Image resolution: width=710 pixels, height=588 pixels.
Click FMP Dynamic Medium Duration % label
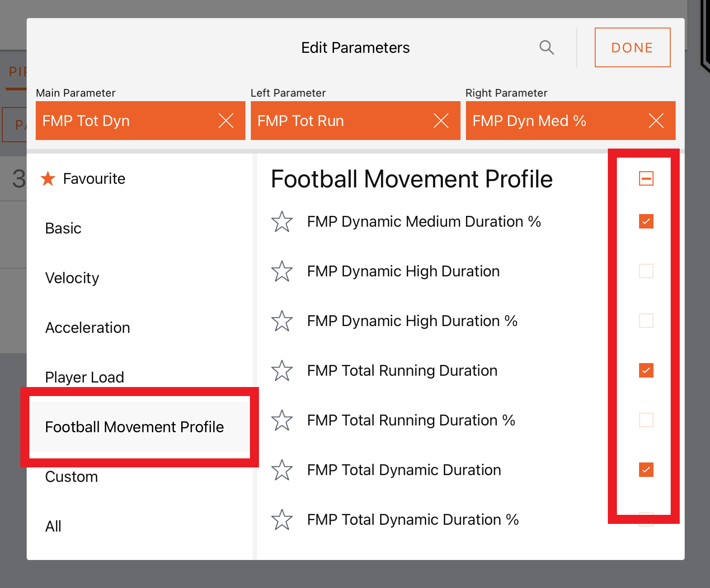[424, 222]
